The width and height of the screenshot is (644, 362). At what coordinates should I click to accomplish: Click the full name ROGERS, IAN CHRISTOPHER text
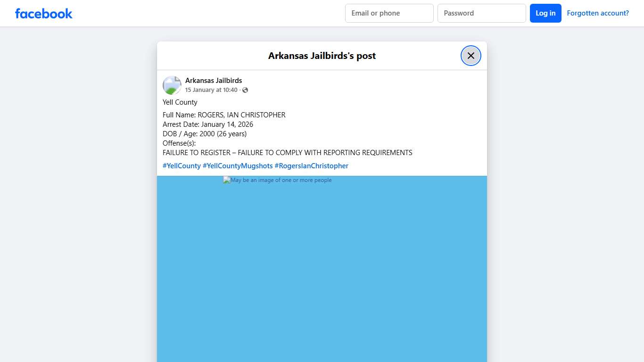coord(224,115)
